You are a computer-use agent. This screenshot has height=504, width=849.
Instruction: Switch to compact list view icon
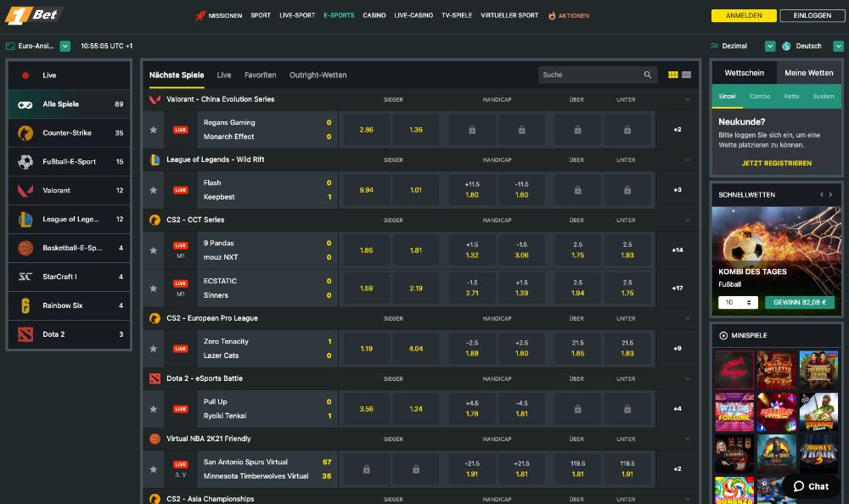686,75
